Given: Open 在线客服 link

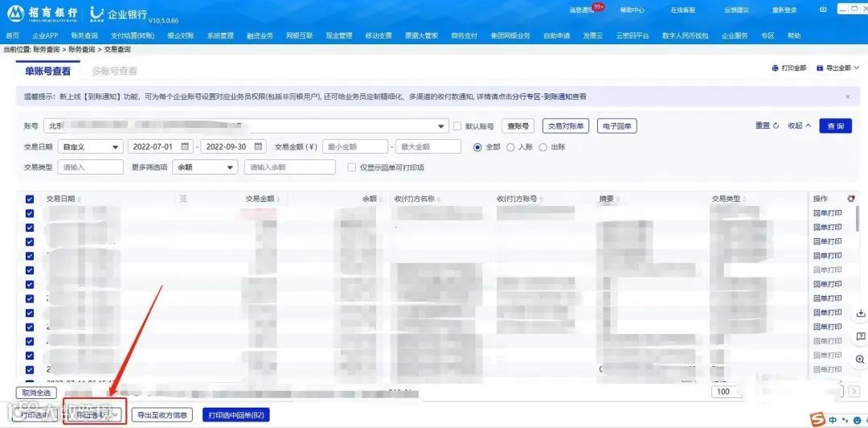Looking at the screenshot, I should point(682,10).
